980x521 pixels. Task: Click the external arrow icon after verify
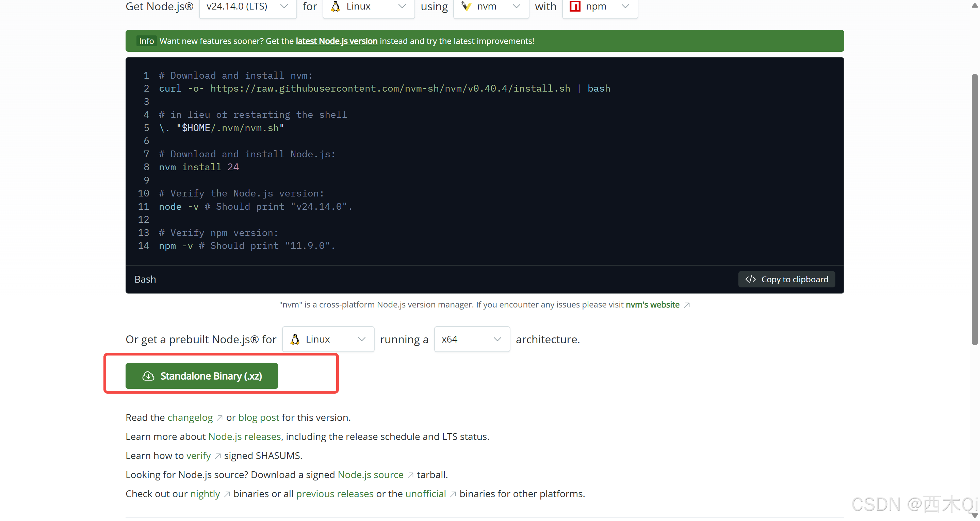218,456
